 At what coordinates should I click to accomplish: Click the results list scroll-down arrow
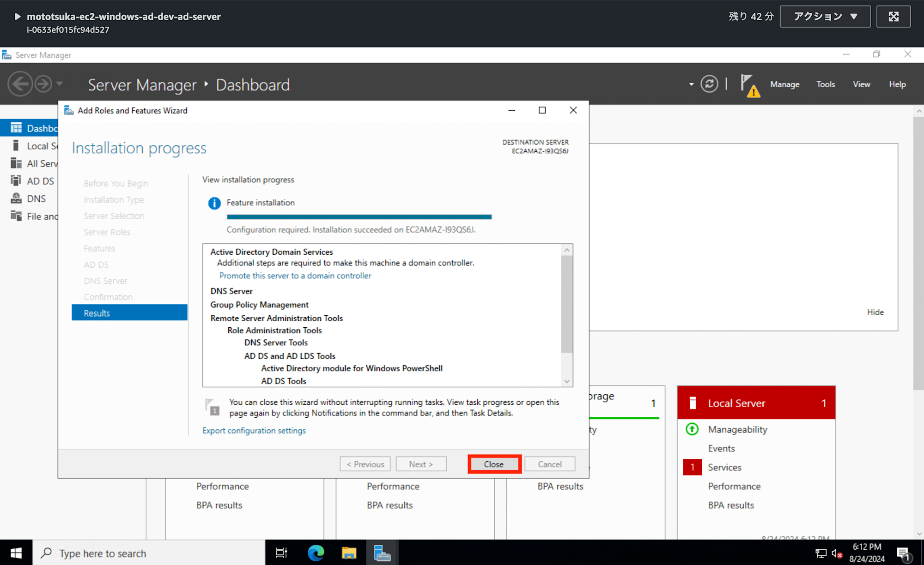[567, 381]
